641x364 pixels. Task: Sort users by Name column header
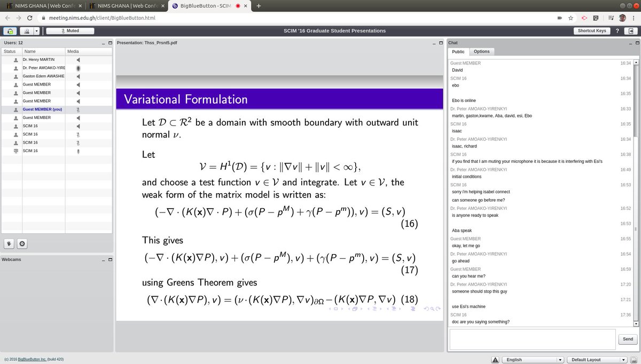(x=43, y=51)
